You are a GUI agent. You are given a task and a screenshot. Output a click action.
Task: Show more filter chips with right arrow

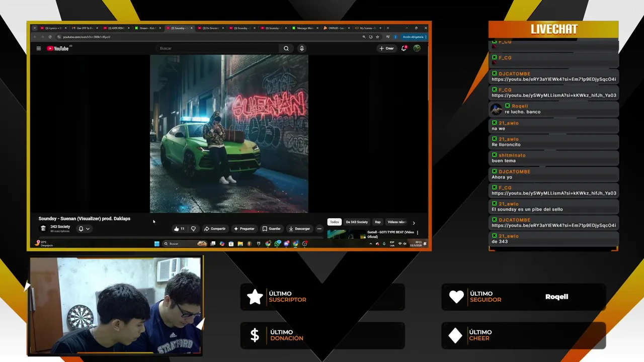tap(414, 222)
